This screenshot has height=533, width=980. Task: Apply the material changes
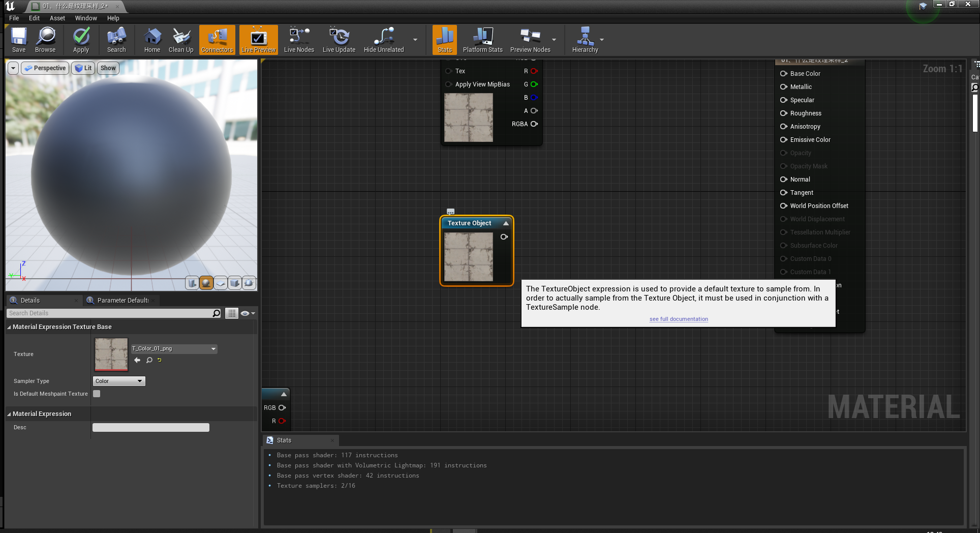[81, 40]
